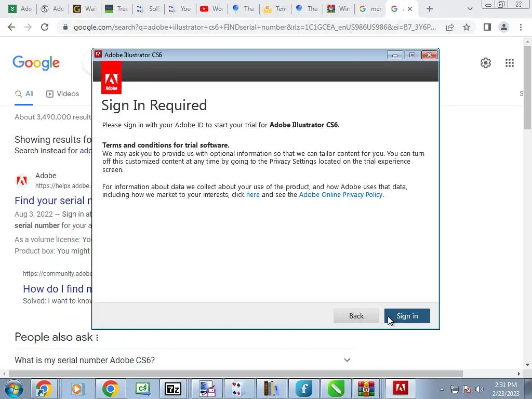
Task: Open the C# taskbar application
Action: [142, 389]
